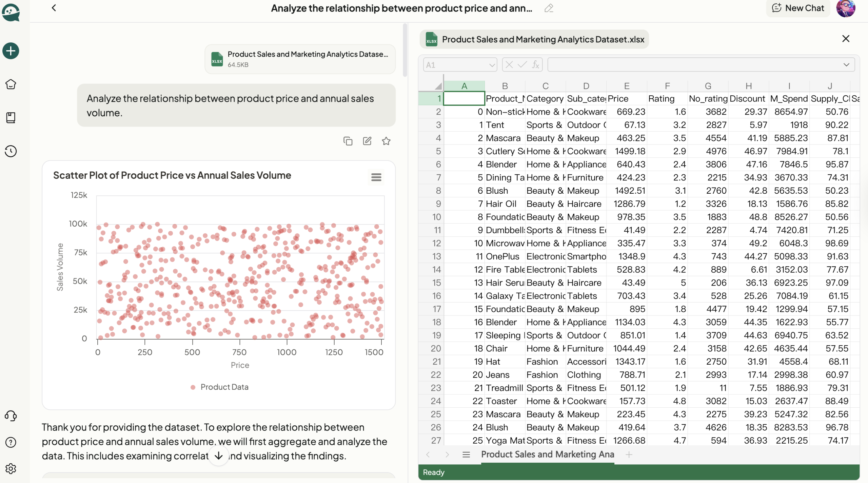Select column A header
Viewport: 868px width, 483px height.
coord(464,86)
